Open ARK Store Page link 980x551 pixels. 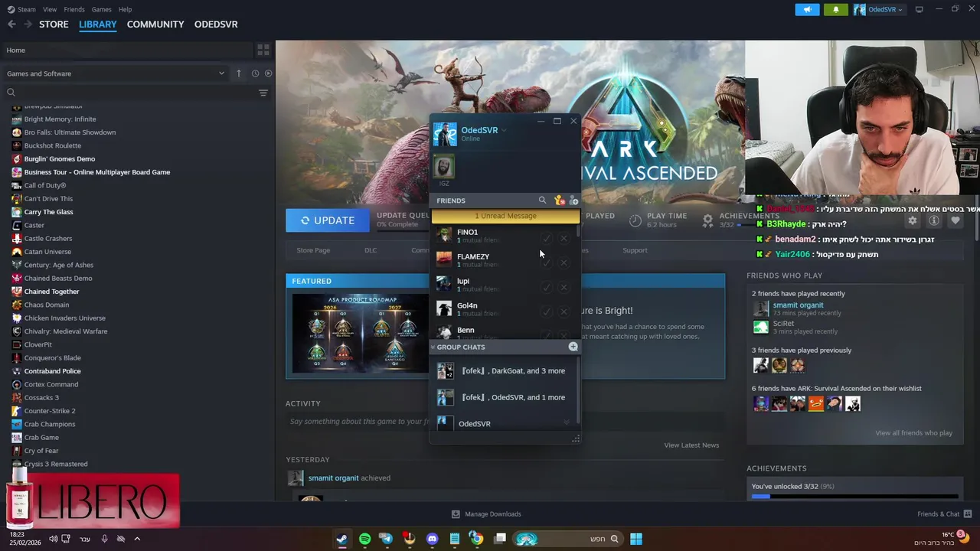click(x=313, y=250)
